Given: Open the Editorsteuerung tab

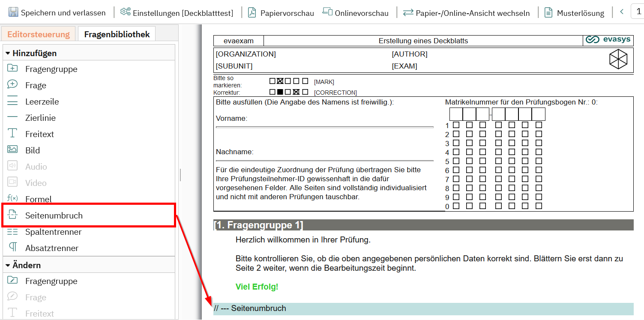Looking at the screenshot, I should (39, 34).
